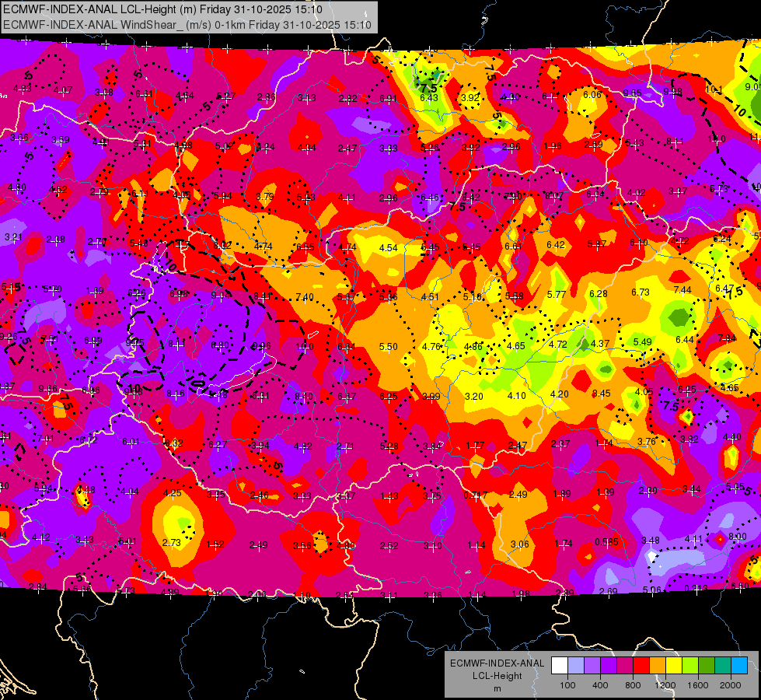Click the wind shear value 4.07
Image resolution: width=761 pixels, height=700 pixels.
pos(63,90)
